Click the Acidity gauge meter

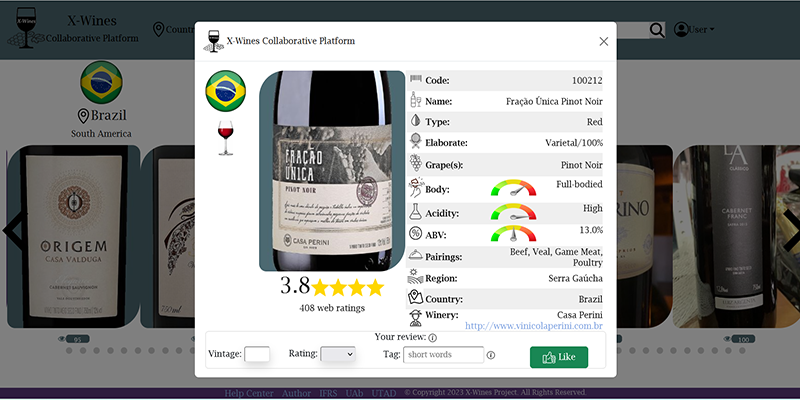click(513, 212)
